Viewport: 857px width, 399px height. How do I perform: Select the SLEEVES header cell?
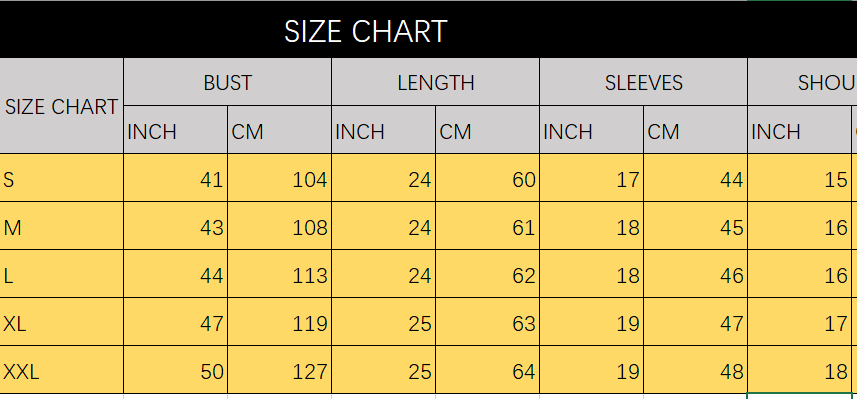(643, 82)
